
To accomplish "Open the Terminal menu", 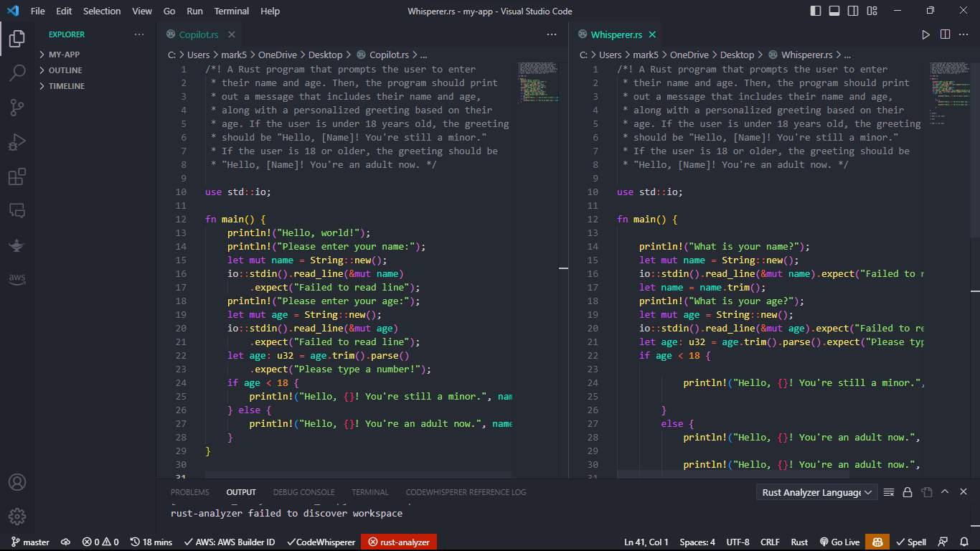I will tap(231, 11).
